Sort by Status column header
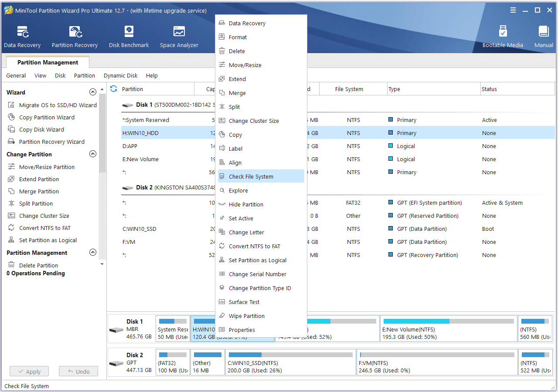 (517, 89)
